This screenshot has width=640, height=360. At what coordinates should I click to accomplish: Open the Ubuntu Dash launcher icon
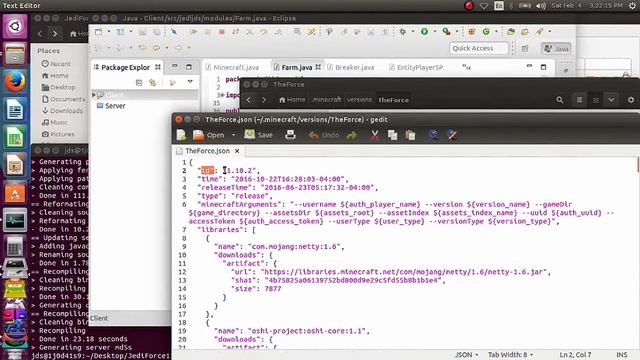(15, 26)
